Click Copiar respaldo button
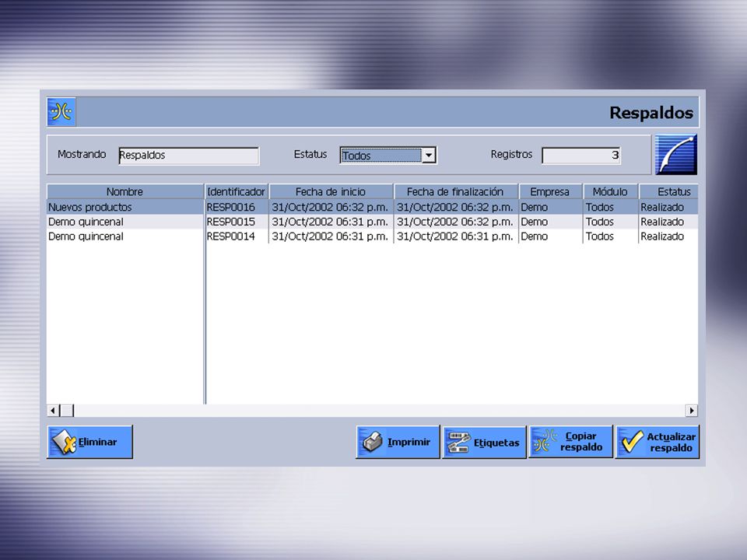Viewport: 747px width, 560px height. pyautogui.click(x=570, y=442)
